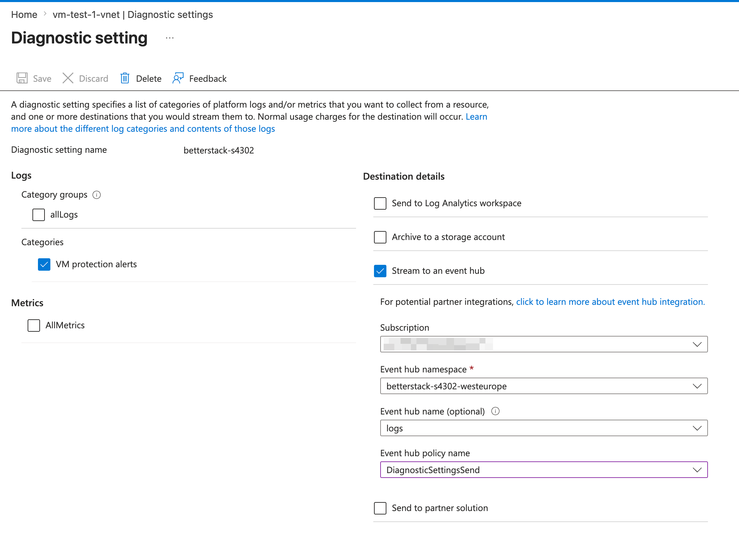Click the info icon beside Category groups
Viewport: 739px width, 560px height.
97,195
